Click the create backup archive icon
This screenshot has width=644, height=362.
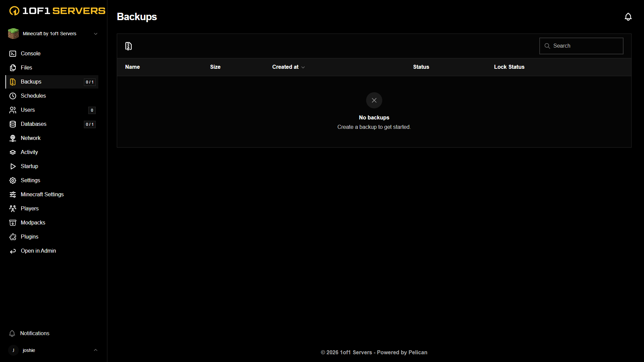[129, 46]
